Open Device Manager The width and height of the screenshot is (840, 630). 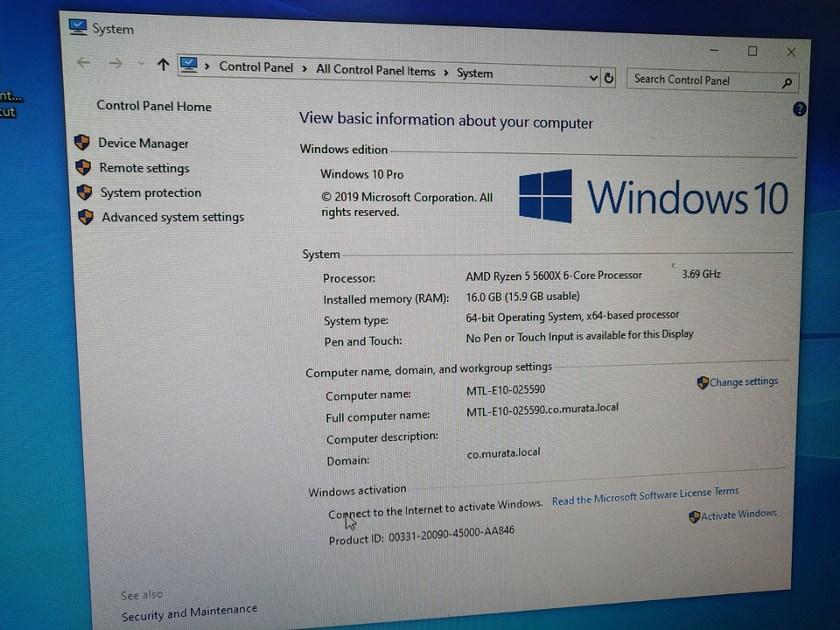[x=143, y=143]
